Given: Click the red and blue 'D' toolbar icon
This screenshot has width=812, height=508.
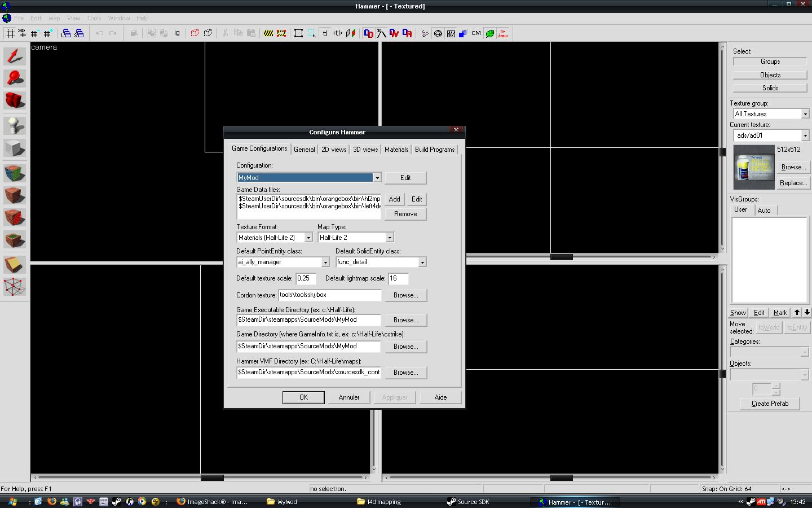Looking at the screenshot, I should pyautogui.click(x=368, y=33).
